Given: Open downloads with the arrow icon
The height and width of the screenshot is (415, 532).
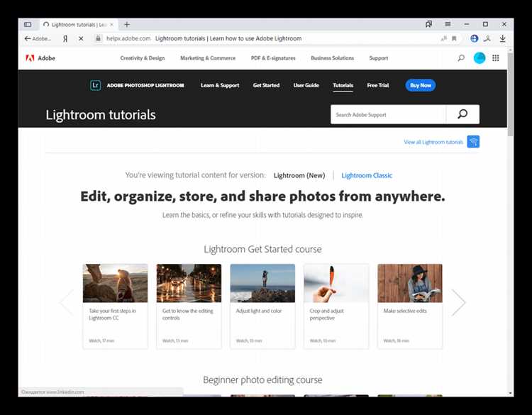Looking at the screenshot, I should pyautogui.click(x=502, y=38).
